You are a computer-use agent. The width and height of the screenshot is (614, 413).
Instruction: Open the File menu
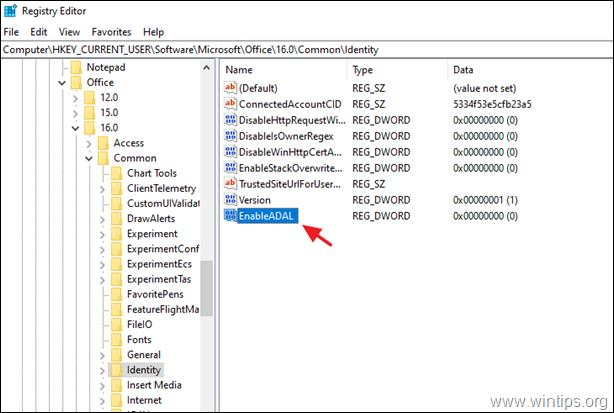(11, 32)
